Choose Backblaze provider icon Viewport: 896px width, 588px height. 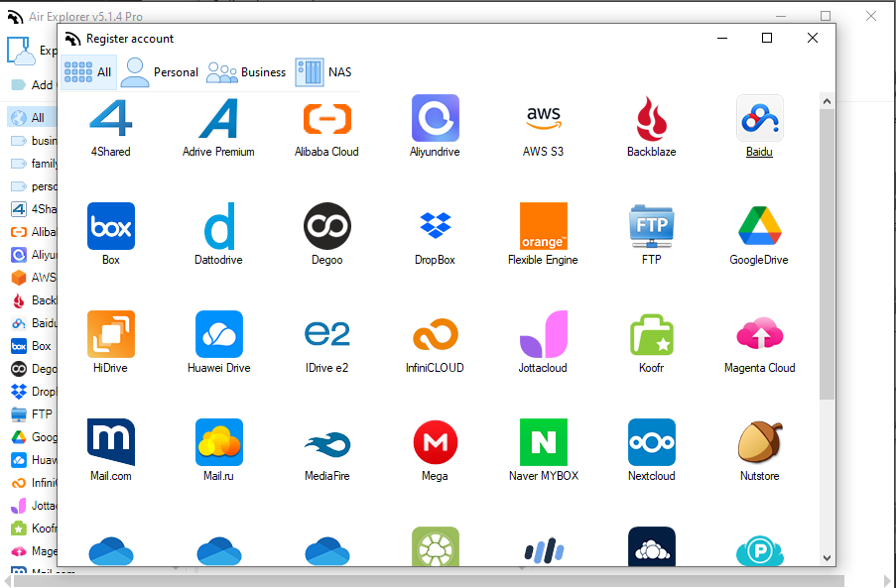tap(652, 127)
